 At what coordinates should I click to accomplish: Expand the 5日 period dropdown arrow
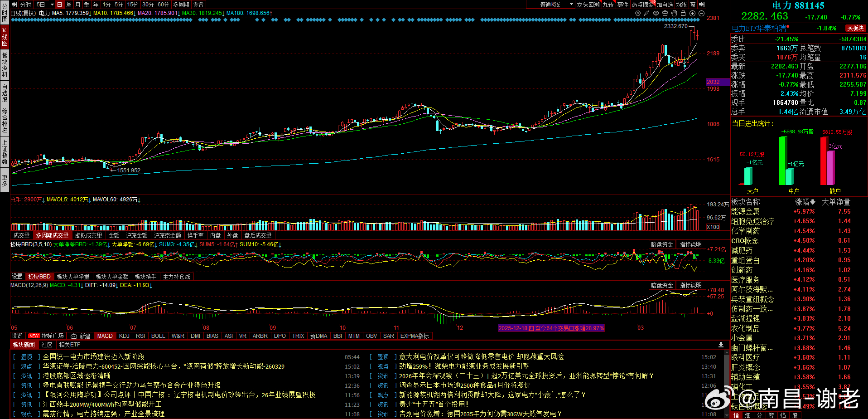[x=51, y=5]
